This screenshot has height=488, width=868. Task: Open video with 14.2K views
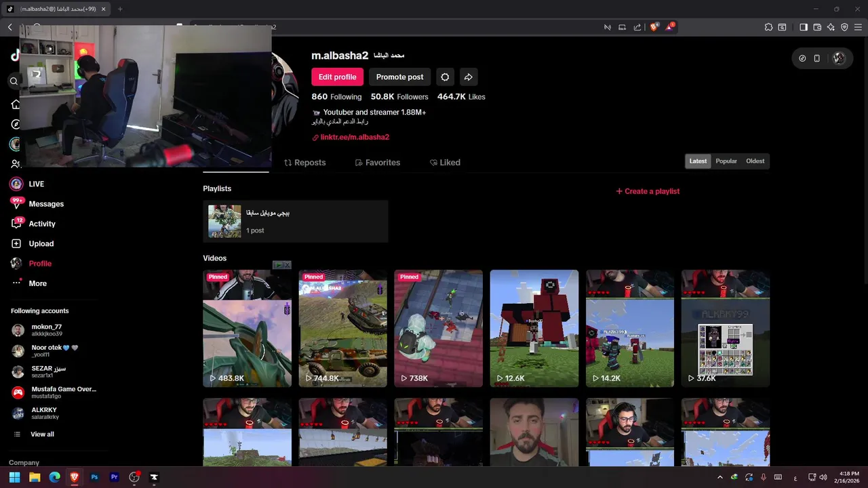coord(630,328)
